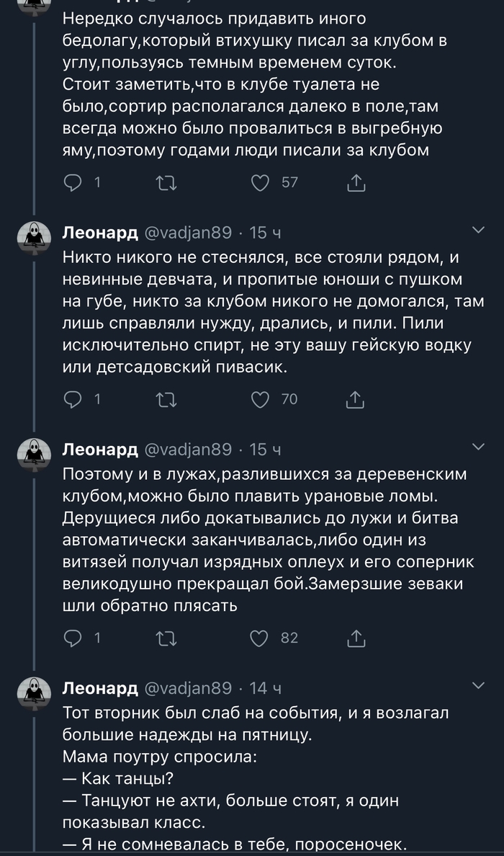
Task: Like the tweet with 82 likes
Action: coord(259,637)
